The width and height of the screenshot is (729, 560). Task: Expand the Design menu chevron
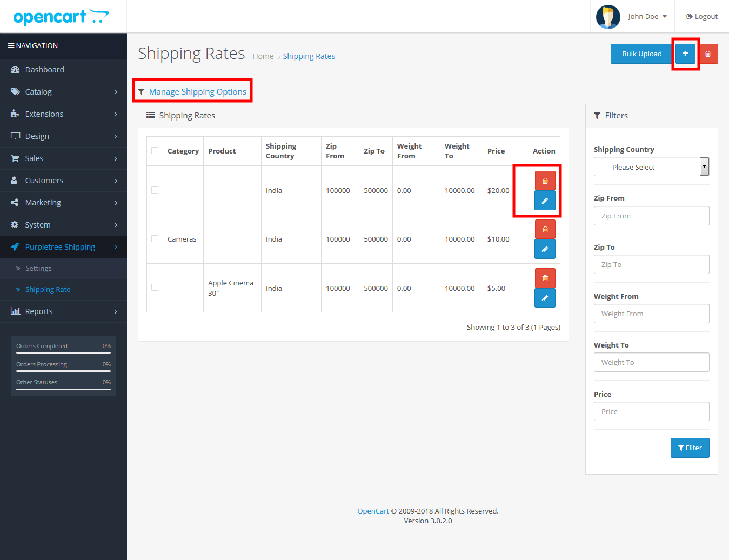click(x=116, y=137)
